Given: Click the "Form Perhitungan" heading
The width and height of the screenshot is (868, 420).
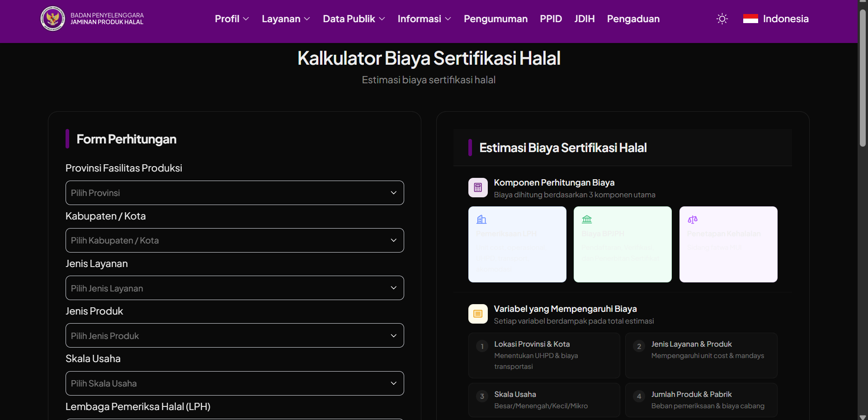Looking at the screenshot, I should (x=127, y=139).
